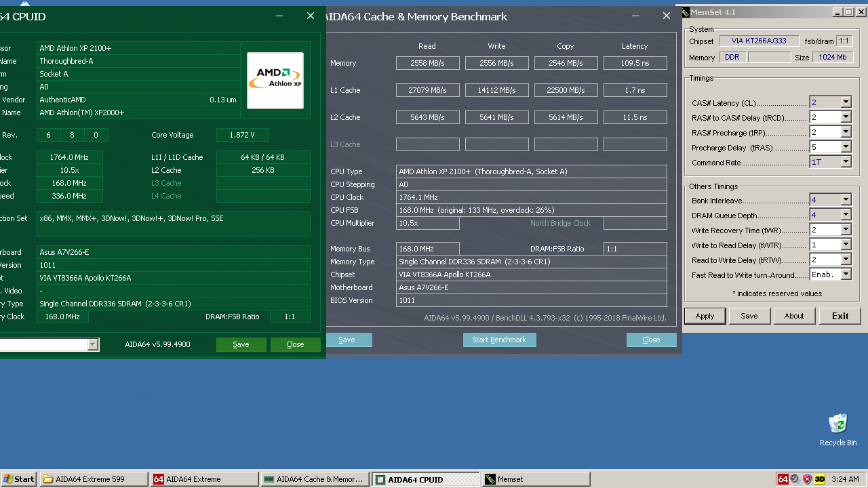Open Write to Read Delay (tWTR) dropdown

(846, 245)
